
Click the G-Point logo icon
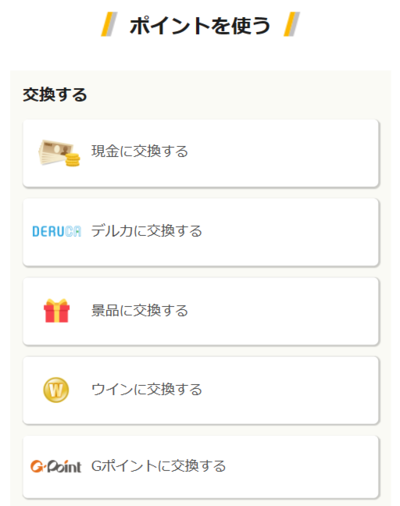56,466
